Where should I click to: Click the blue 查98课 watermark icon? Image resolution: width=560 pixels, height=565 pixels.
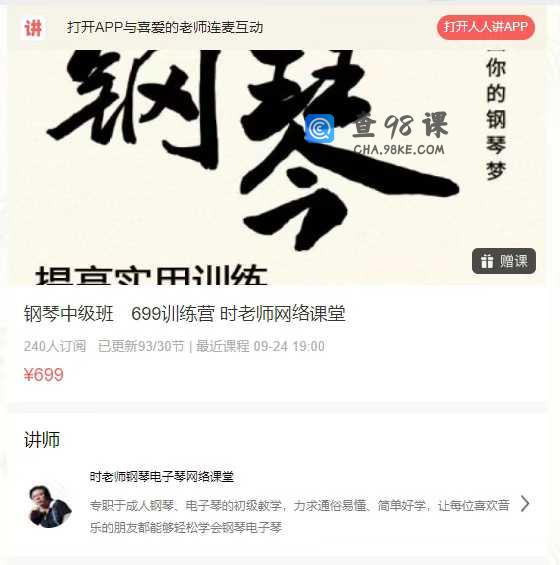pos(319,129)
